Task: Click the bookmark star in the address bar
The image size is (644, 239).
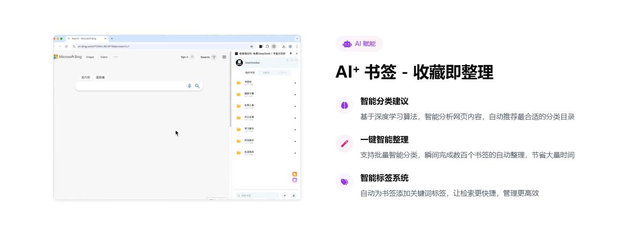Action: click(251, 46)
